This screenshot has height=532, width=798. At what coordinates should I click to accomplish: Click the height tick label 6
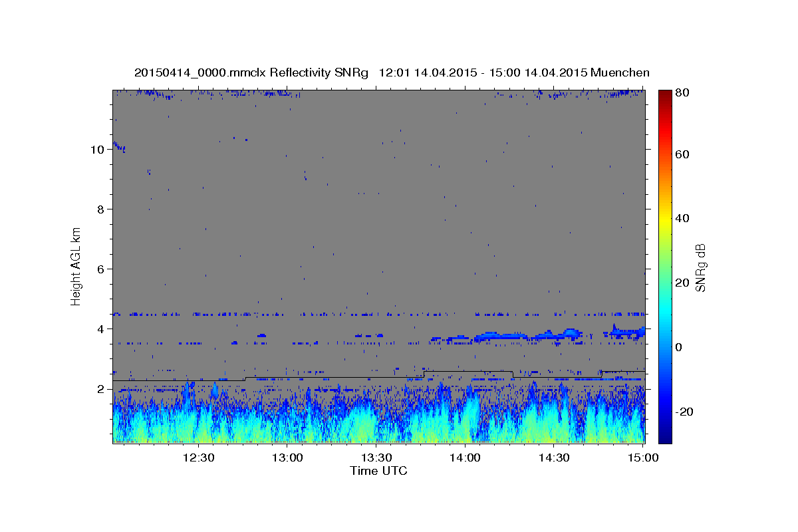click(x=100, y=269)
